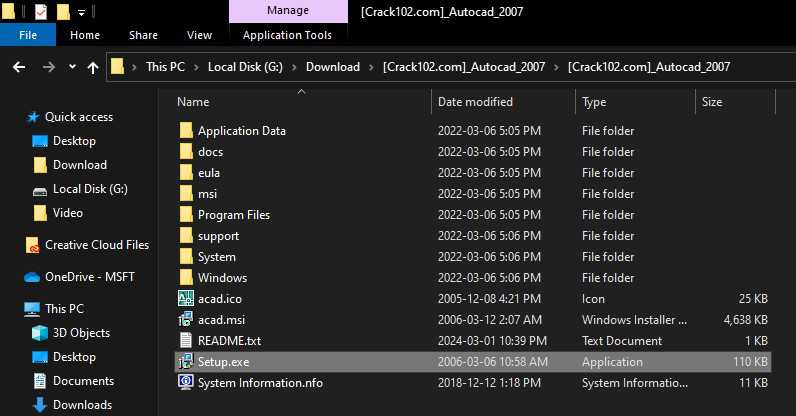The width and height of the screenshot is (796, 416).
Task: Open Creative Cloud Files in sidebar
Action: (x=96, y=245)
